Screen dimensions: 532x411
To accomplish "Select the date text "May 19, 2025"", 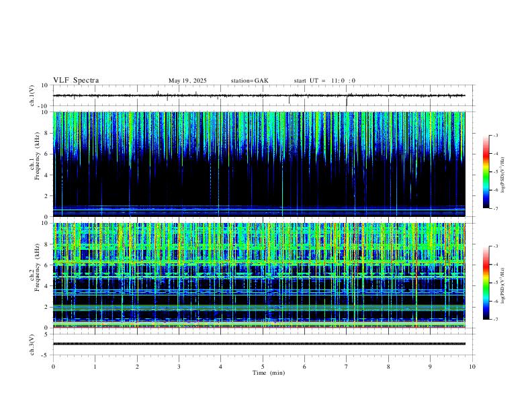I will tap(187, 81).
